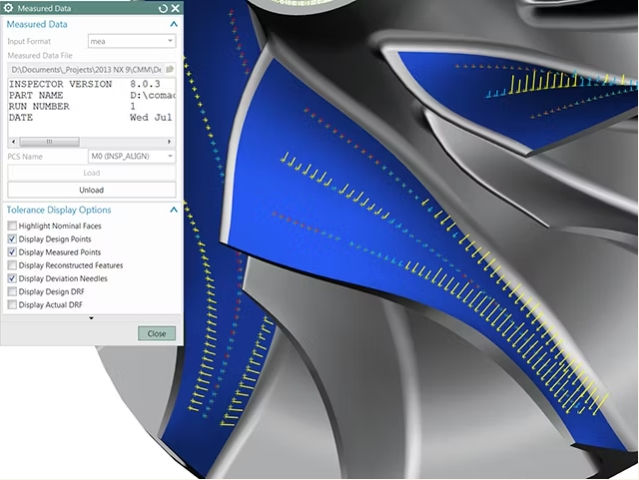
Task: Click the browse folder icon for Measured Data File
Action: coord(170,69)
